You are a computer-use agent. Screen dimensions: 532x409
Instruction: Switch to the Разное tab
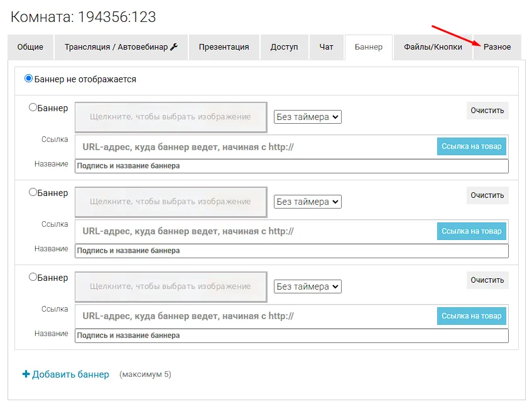[497, 47]
